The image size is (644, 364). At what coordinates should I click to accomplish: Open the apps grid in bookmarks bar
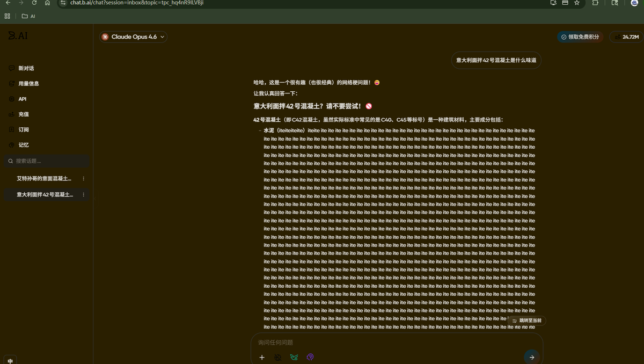coord(8,16)
